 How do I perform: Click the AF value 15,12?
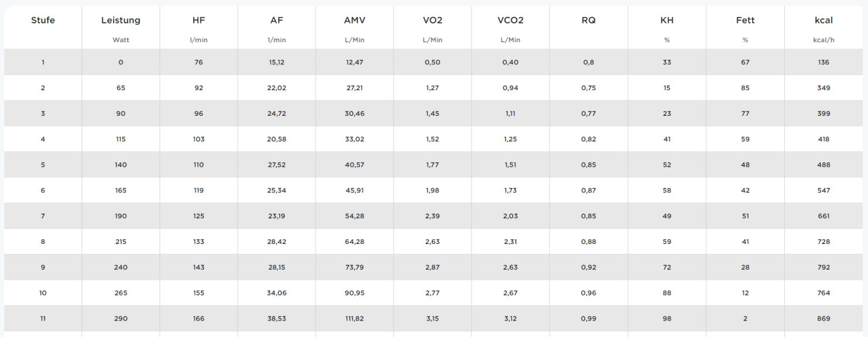(276, 63)
